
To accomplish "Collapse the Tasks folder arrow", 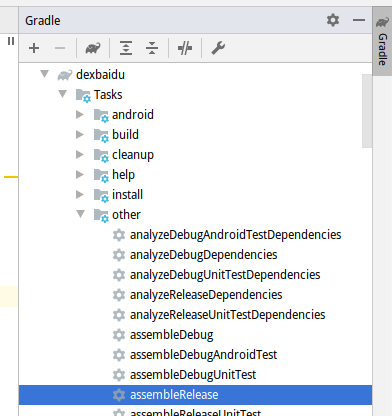I will coord(63,94).
